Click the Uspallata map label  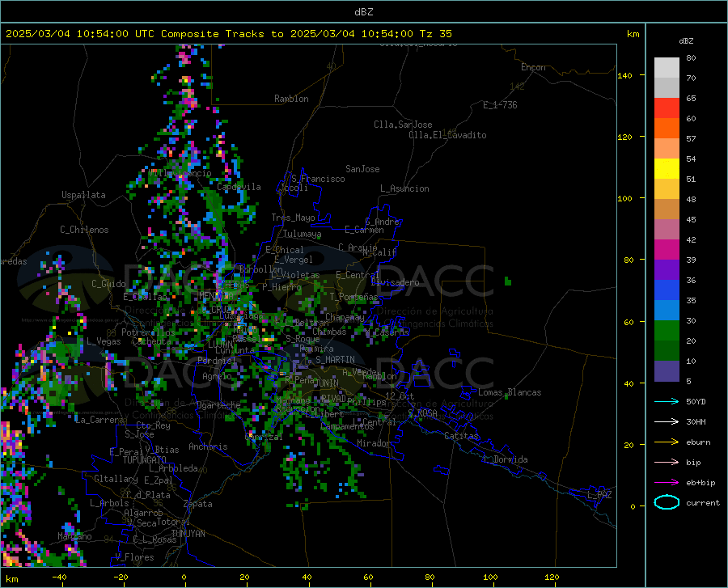pos(83,195)
